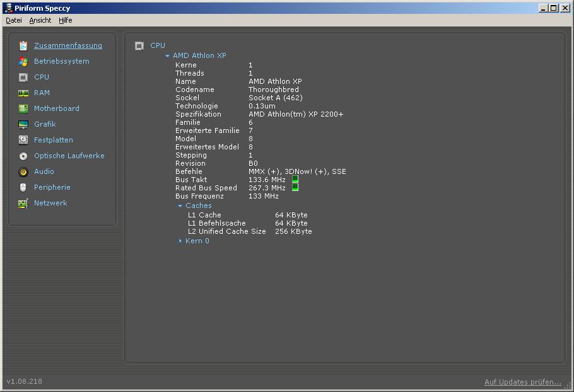Select the Thoroughbred codename value
This screenshot has height=392, width=574.
click(274, 89)
